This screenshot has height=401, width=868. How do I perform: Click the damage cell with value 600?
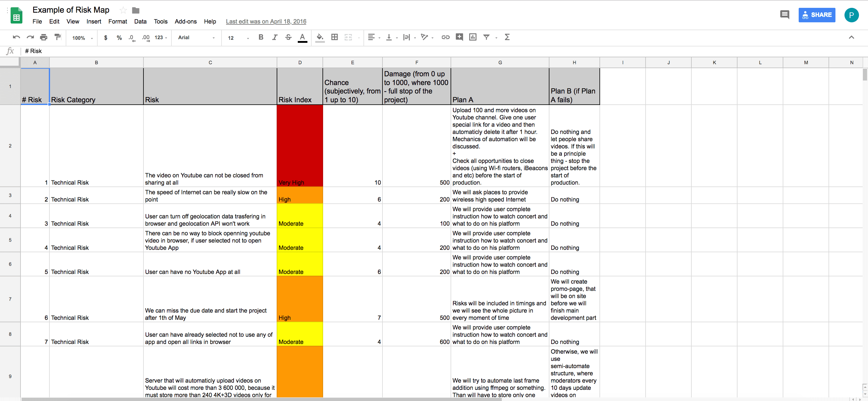click(417, 334)
